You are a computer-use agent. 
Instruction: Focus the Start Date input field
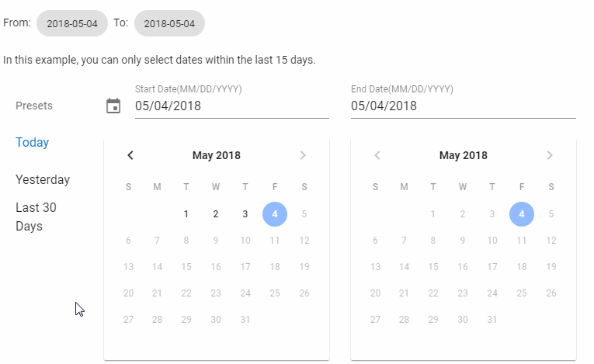click(x=232, y=106)
